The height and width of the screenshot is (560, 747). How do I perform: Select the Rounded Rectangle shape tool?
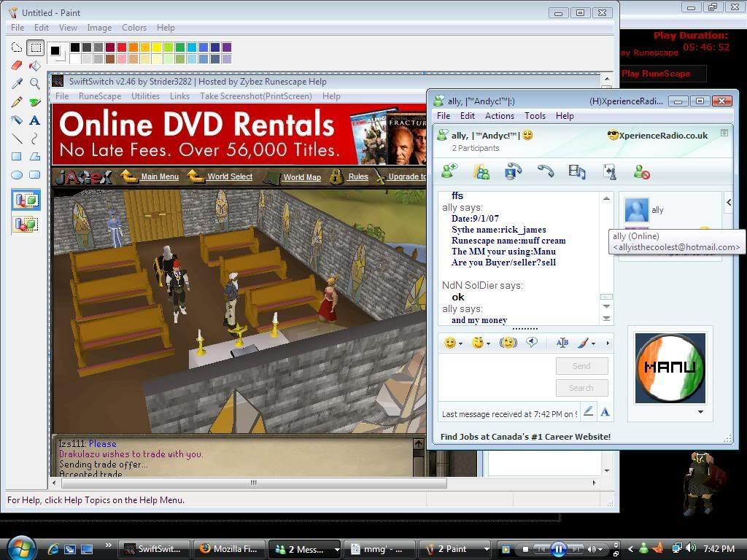point(35,175)
